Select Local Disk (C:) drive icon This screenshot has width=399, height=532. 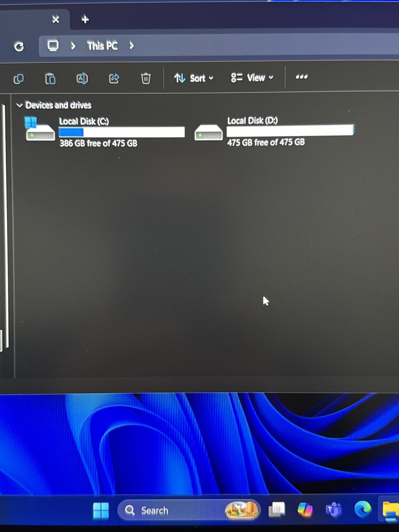point(40,129)
